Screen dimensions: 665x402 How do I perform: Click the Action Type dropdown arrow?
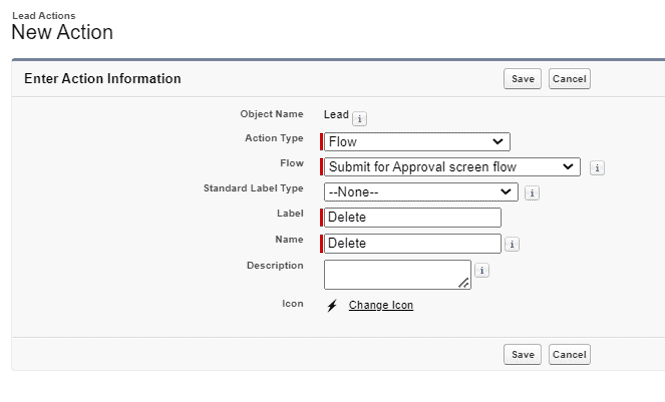pos(498,142)
